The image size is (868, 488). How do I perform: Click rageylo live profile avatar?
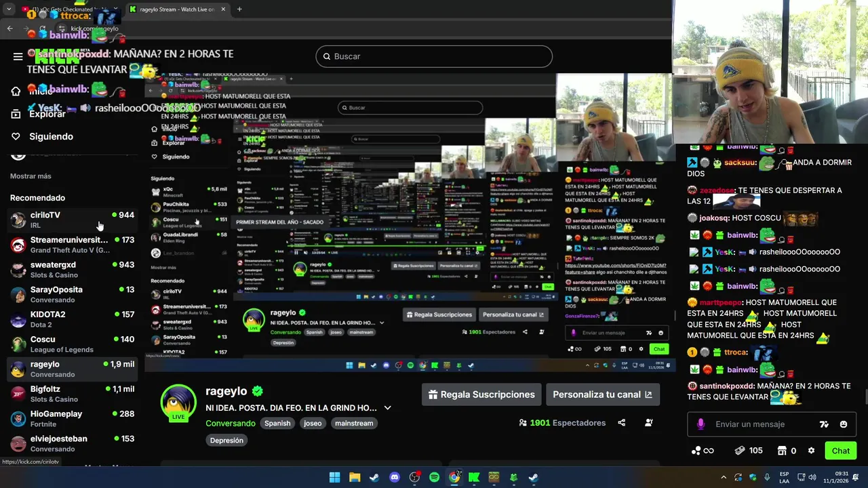click(178, 401)
